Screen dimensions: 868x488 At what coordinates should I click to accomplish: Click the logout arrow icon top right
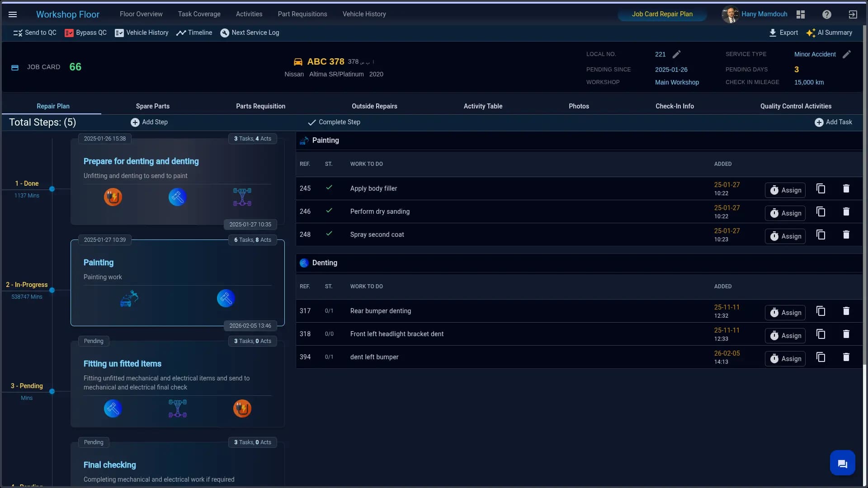pyautogui.click(x=853, y=14)
